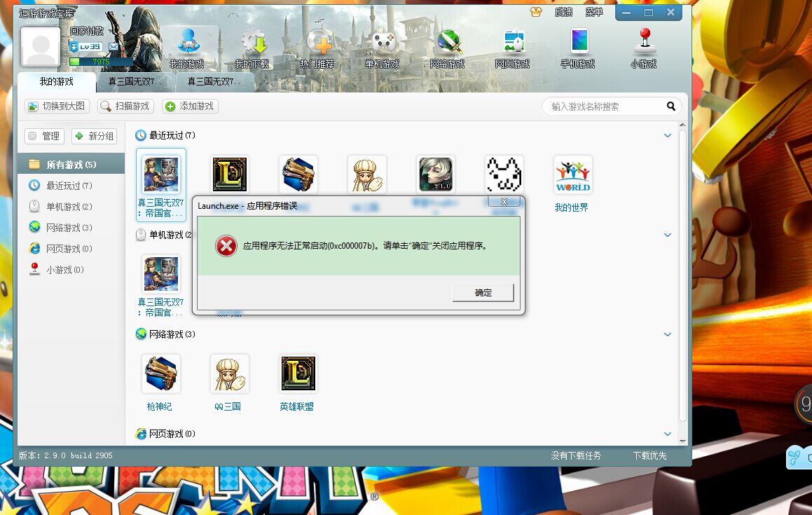Open the 单机游戏 gamepad icon in top navigation
This screenshot has height=515, width=812.
382,49
